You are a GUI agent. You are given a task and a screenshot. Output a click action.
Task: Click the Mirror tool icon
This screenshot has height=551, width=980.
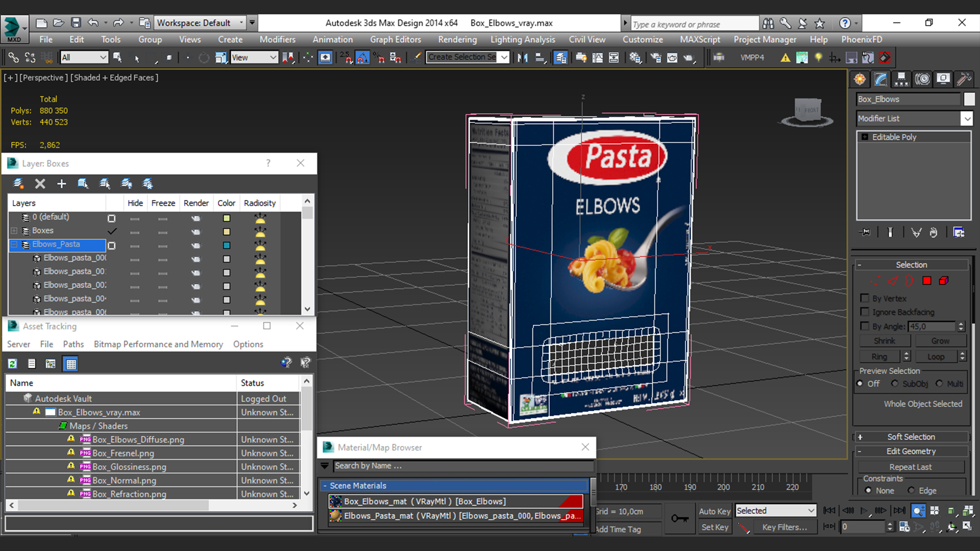click(x=522, y=58)
